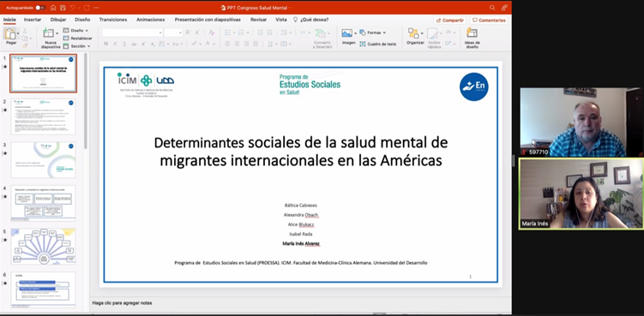Click the Redo arrow icon
The image size is (644, 316).
pyautogui.click(x=87, y=8)
